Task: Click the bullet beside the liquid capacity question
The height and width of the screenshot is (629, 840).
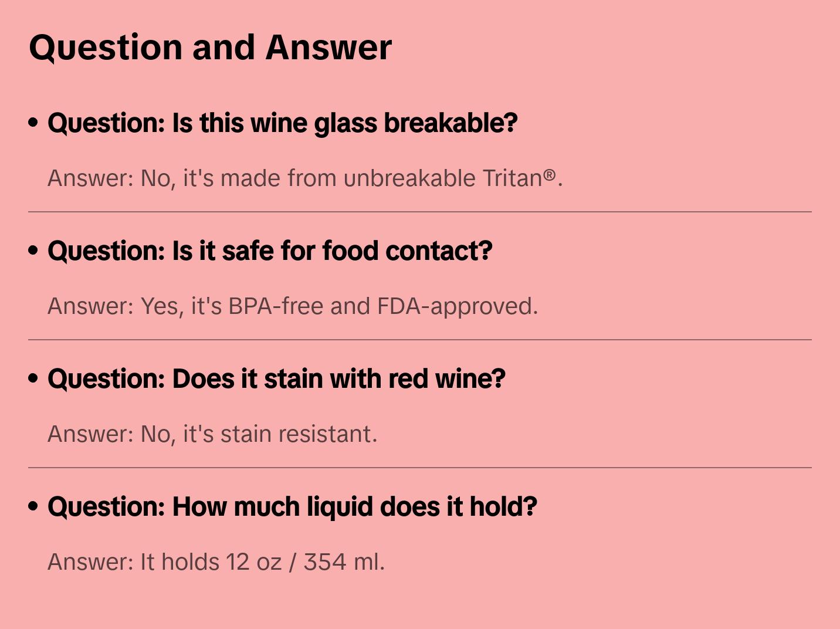Action: (x=33, y=507)
